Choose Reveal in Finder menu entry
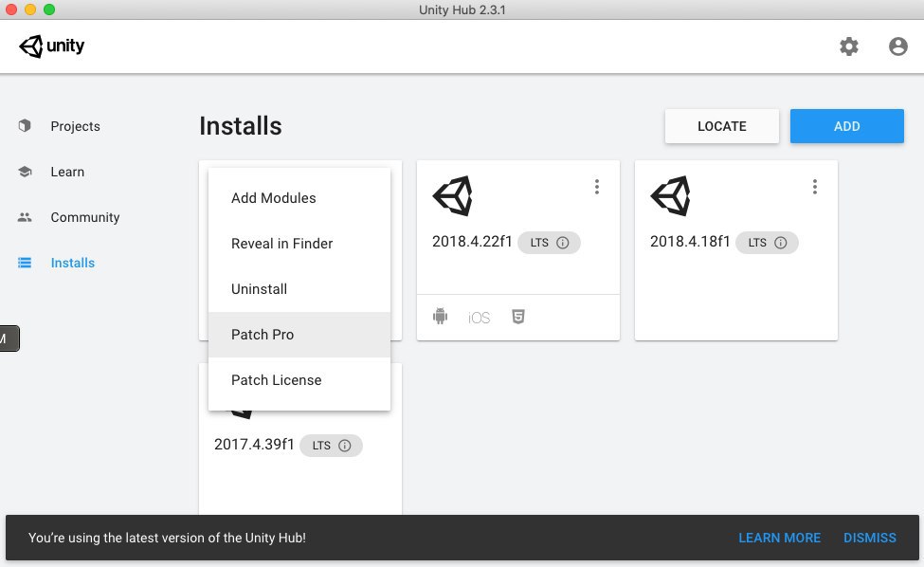This screenshot has height=567, width=924. [299, 244]
